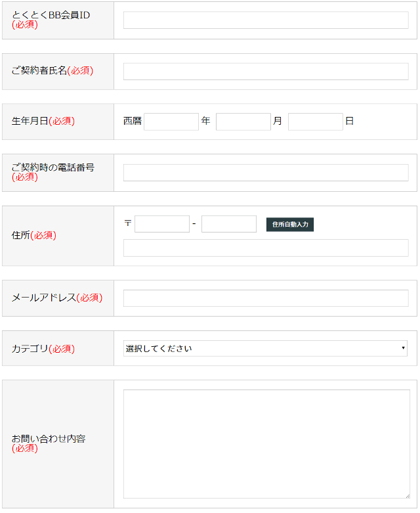420x513 pixels.
Task: Click the 住所自動入力 button
Action: click(x=290, y=225)
